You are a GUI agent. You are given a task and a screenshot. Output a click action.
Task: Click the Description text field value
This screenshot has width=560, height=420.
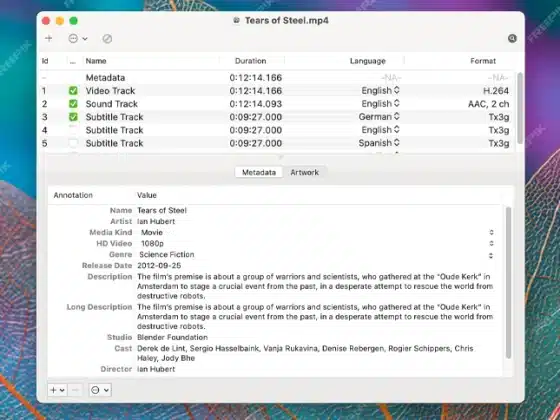pos(315,286)
